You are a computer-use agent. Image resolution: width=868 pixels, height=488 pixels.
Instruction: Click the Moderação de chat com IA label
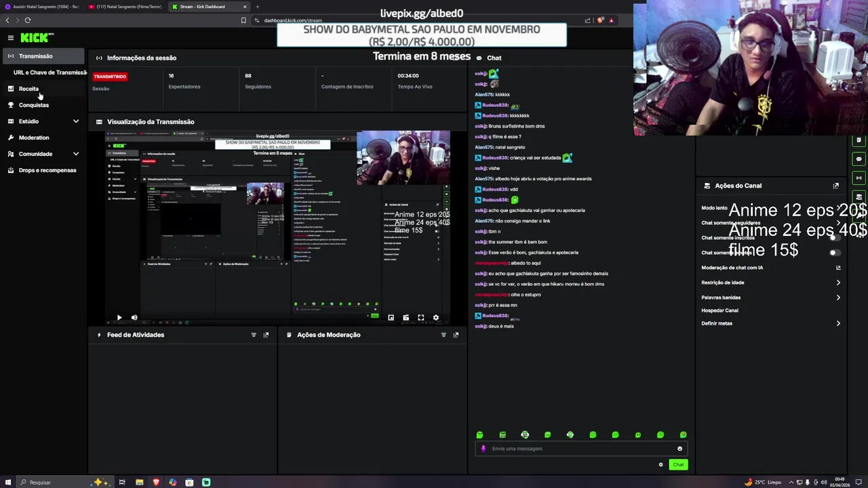coord(732,268)
